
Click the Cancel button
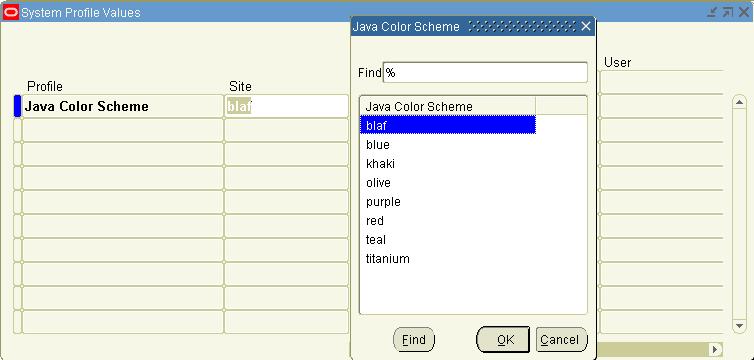pos(561,340)
